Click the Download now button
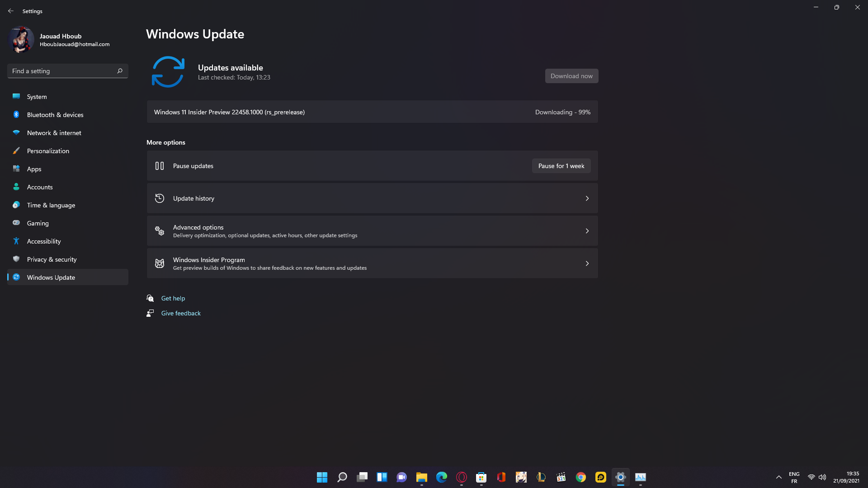Viewport: 868px width, 488px height. [571, 75]
